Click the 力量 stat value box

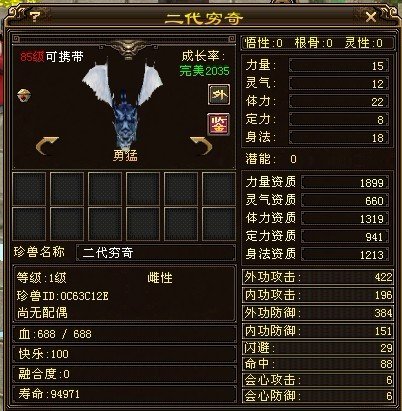pos(339,65)
